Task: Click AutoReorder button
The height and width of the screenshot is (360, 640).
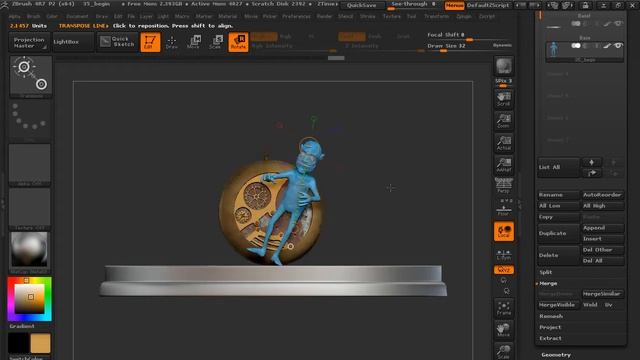Action: (x=602, y=195)
